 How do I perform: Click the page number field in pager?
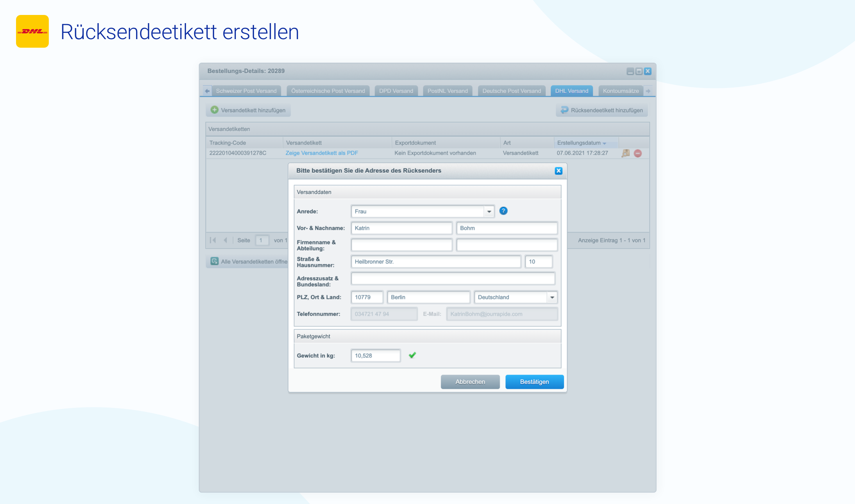tap(262, 240)
